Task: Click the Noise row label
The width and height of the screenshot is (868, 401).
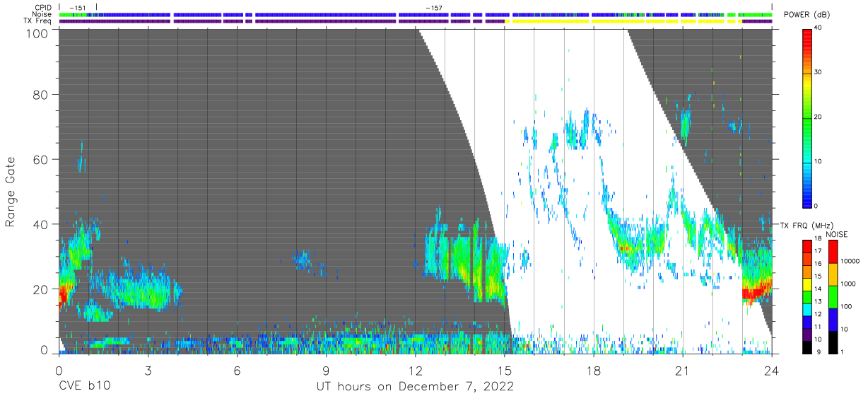Action: 42,14
